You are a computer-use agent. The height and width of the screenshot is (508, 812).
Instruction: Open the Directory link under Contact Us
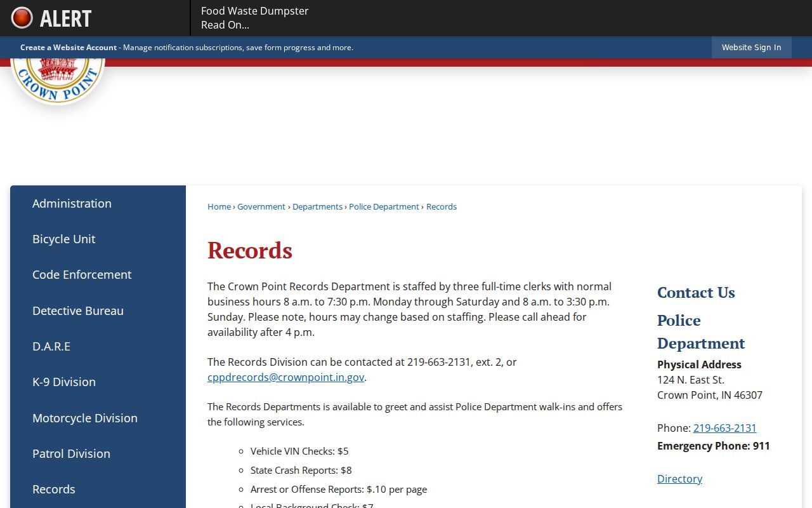point(679,479)
